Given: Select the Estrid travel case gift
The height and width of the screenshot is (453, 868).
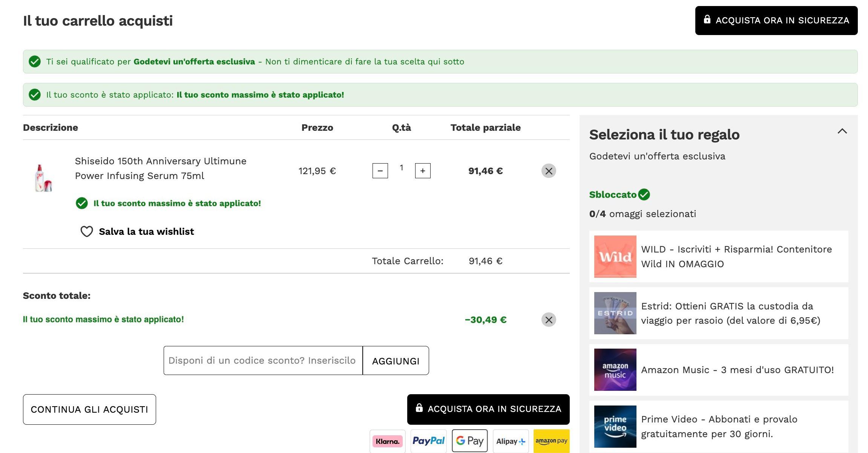Looking at the screenshot, I should 719,313.
